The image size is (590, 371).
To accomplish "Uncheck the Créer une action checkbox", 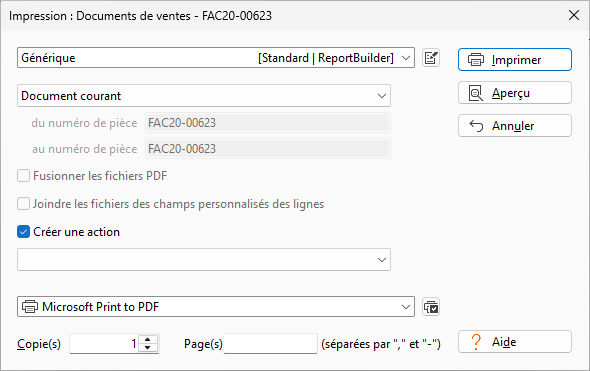I will point(23,232).
